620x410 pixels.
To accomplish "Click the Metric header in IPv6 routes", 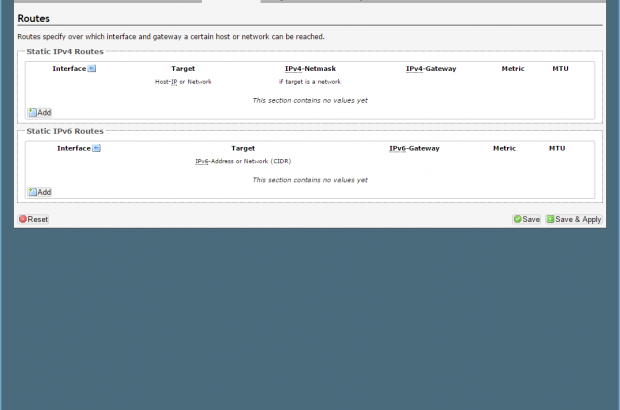I will [x=504, y=148].
